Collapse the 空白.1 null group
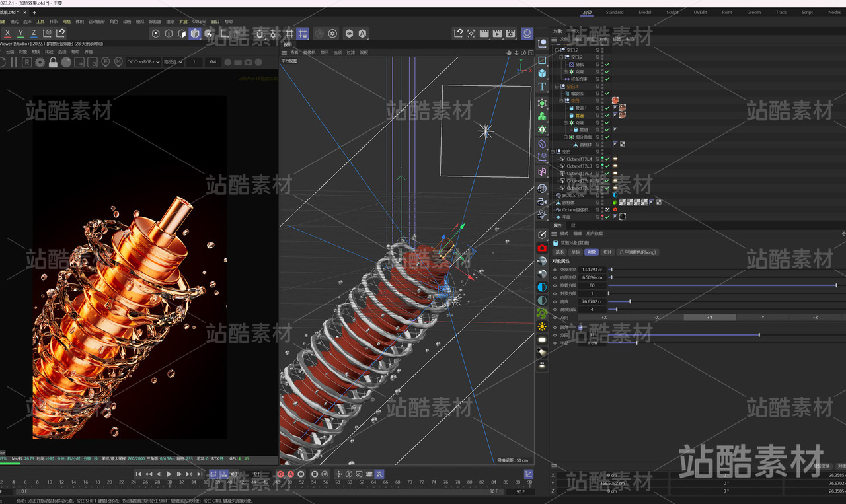Image resolution: width=846 pixels, height=504 pixels. coord(557,86)
